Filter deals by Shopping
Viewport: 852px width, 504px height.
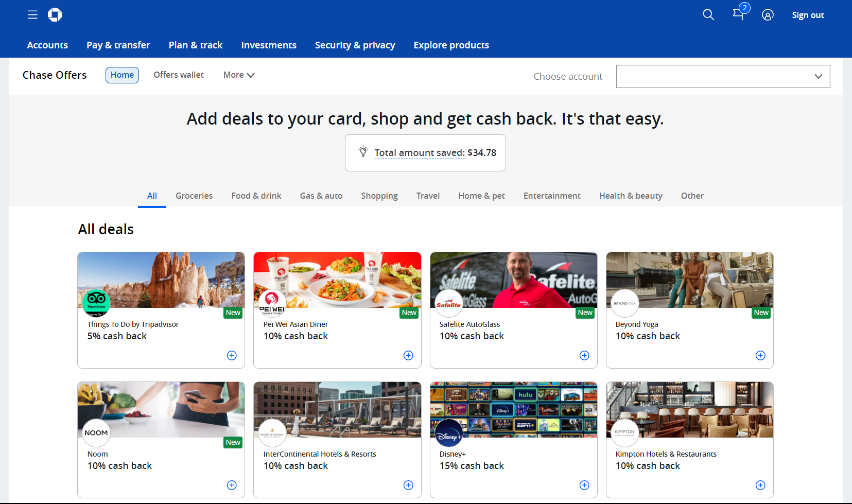379,196
